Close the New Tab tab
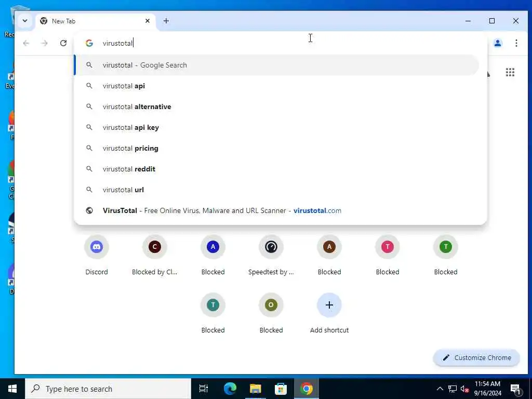Screen dimensions: 532x399 pyautogui.click(x=147, y=21)
